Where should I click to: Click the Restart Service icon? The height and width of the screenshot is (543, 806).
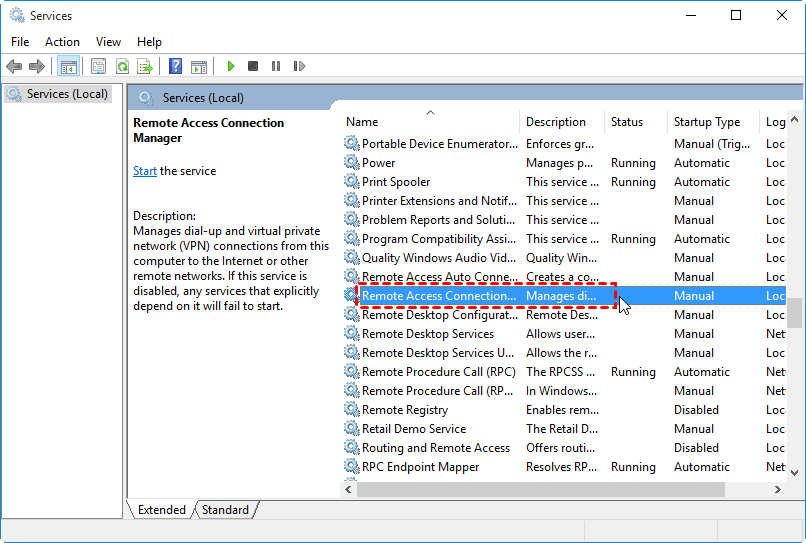pyautogui.click(x=299, y=66)
